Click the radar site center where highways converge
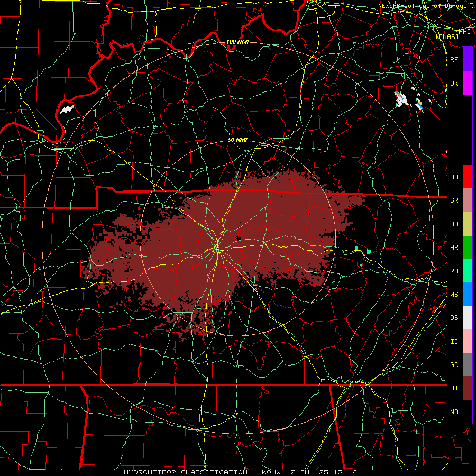This screenshot has height=476, width=476. click(217, 250)
